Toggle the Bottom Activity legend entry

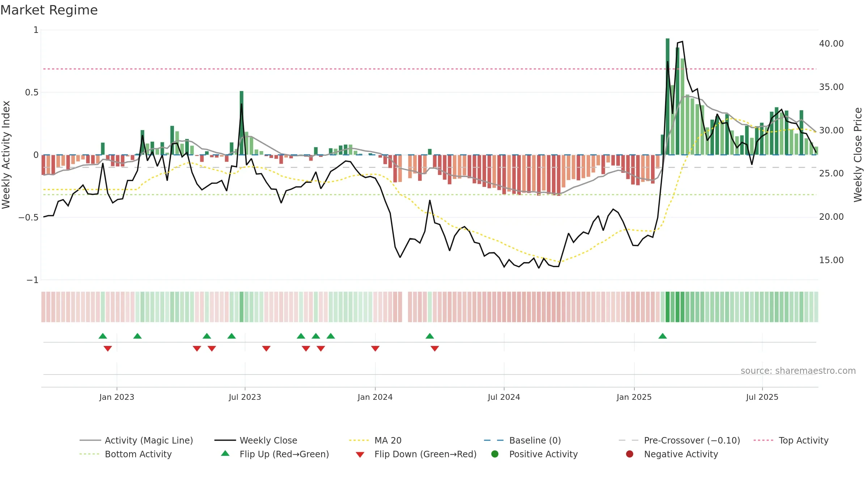pos(125,454)
